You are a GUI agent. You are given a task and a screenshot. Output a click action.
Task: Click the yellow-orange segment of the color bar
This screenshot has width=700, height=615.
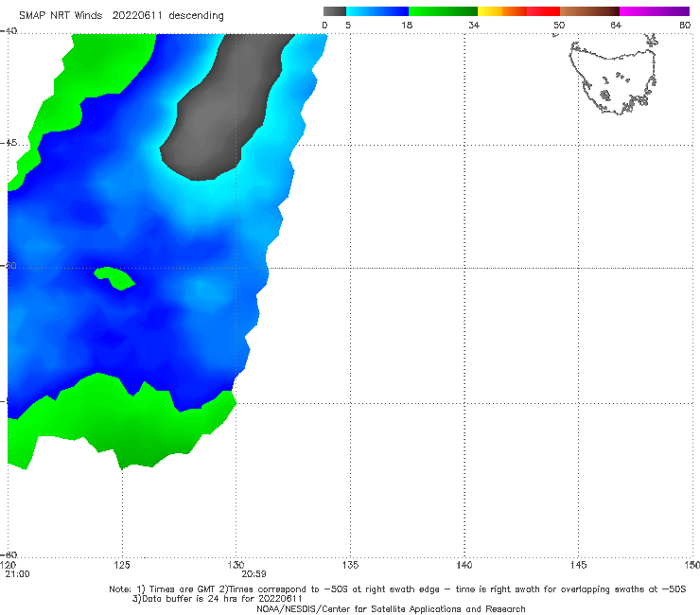click(x=502, y=11)
